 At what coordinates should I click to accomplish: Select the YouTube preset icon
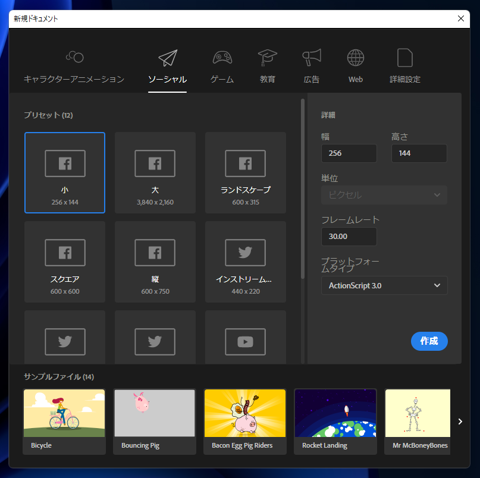[x=246, y=342]
